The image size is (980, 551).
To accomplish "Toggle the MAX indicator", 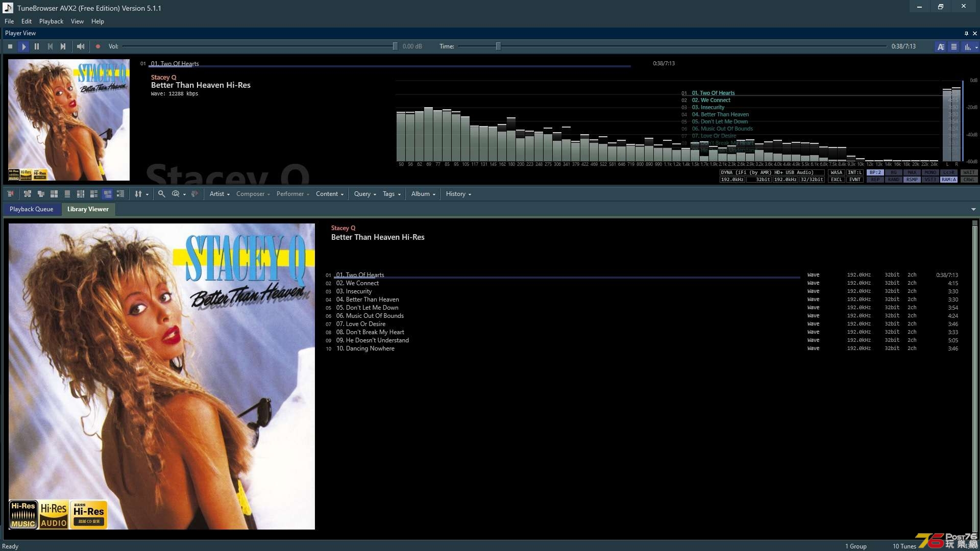I will pyautogui.click(x=912, y=172).
